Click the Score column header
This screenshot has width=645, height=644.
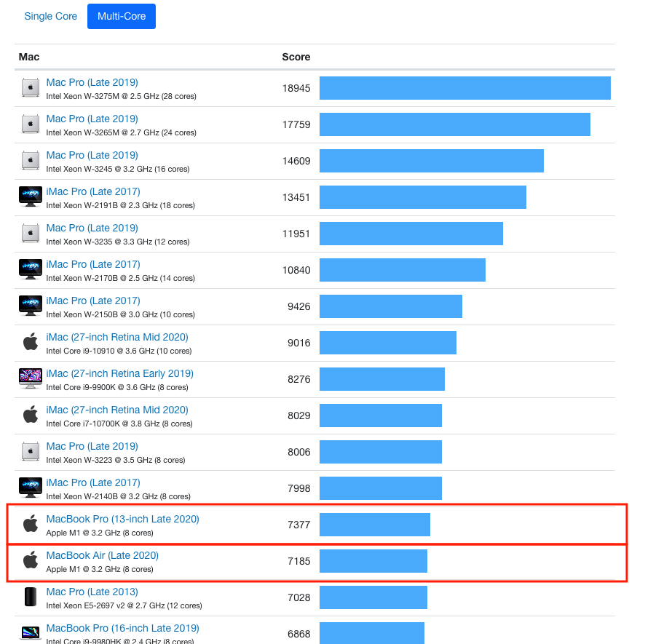[x=296, y=57]
